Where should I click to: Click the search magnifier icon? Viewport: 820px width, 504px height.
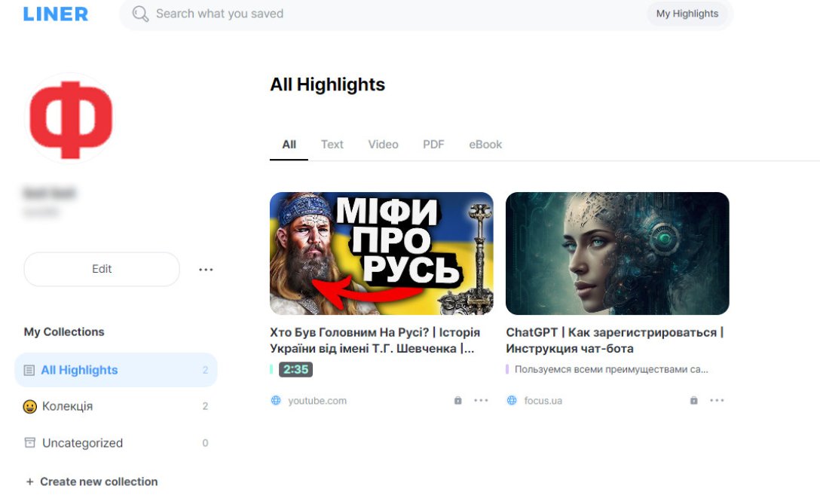[x=140, y=14]
